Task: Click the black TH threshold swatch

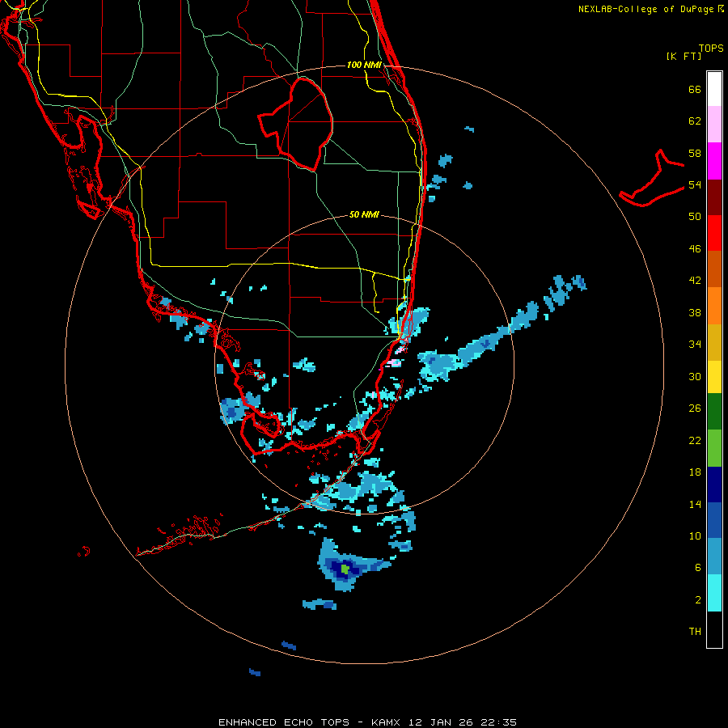Action: 714,629
